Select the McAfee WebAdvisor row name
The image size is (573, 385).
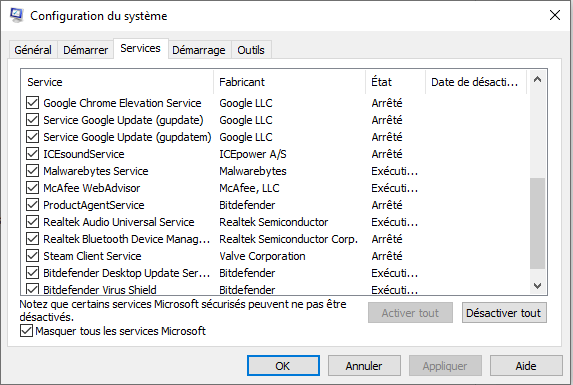92,188
